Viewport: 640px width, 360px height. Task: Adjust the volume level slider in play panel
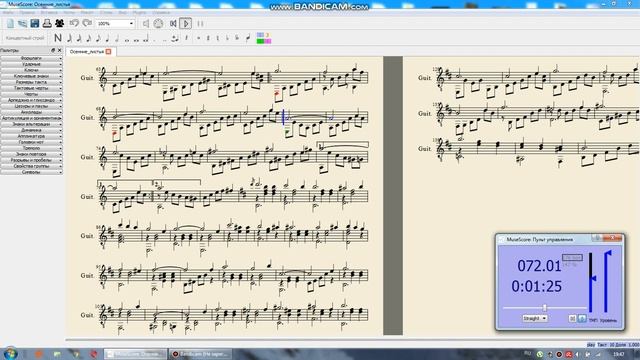click(x=607, y=281)
